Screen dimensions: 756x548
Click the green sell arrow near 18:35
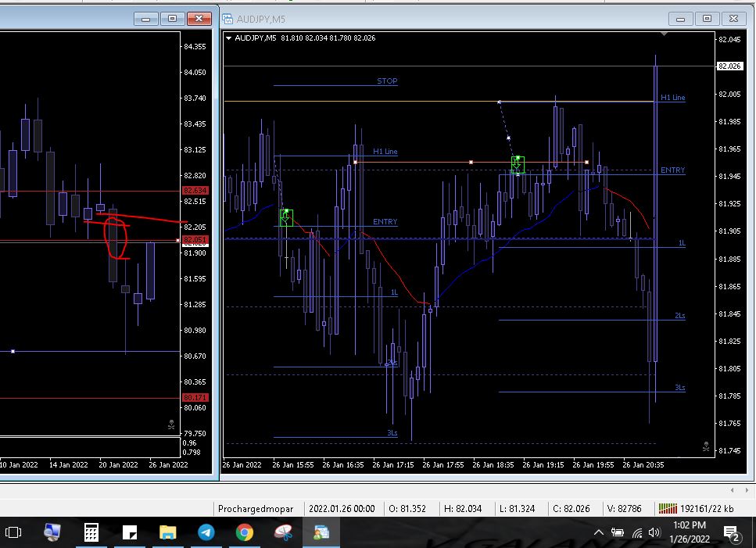click(517, 164)
